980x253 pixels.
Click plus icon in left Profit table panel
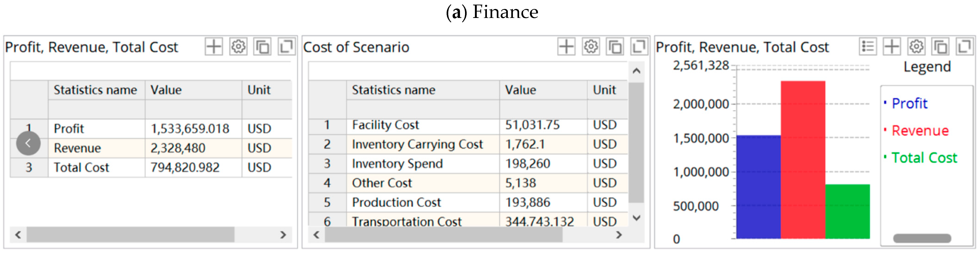point(214,47)
